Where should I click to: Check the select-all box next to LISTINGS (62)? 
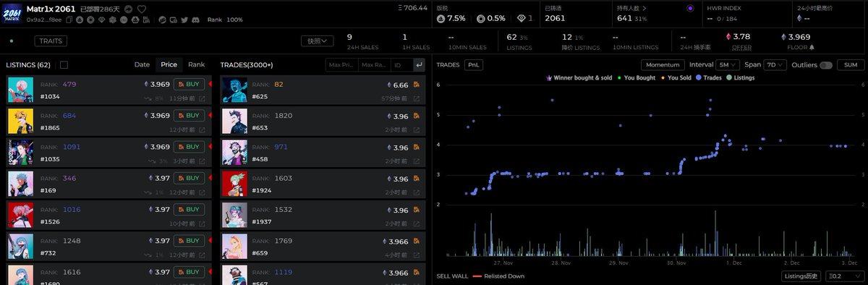click(64, 65)
